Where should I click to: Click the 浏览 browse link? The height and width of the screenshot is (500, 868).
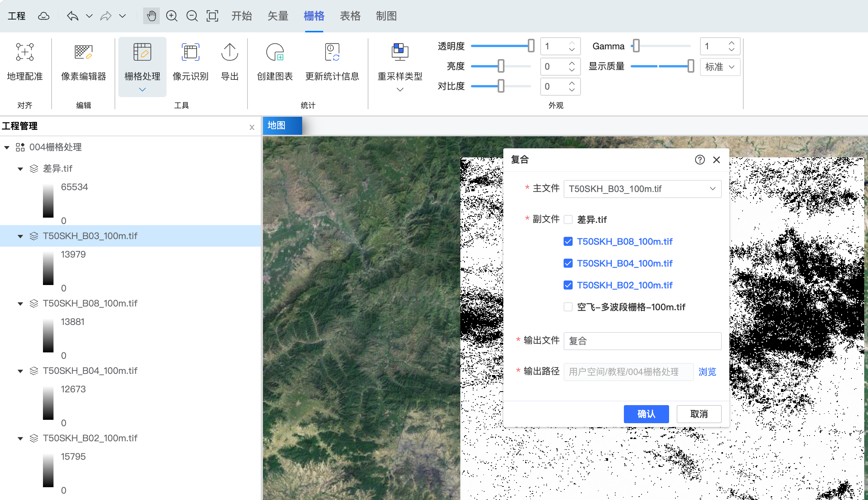pyautogui.click(x=708, y=372)
